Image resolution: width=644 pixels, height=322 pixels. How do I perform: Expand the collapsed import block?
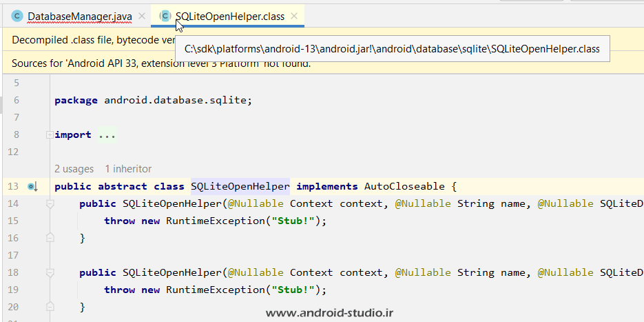tap(50, 135)
